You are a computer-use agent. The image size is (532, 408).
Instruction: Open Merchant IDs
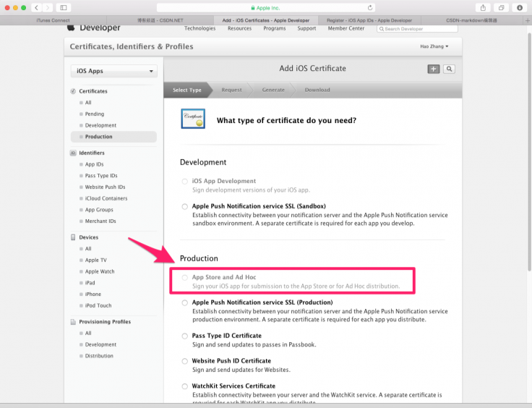tap(100, 221)
